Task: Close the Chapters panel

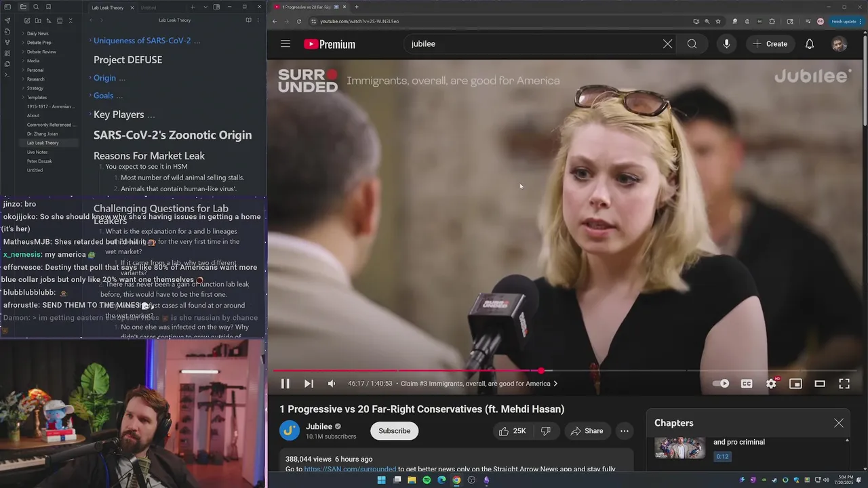Action: [839, 423]
